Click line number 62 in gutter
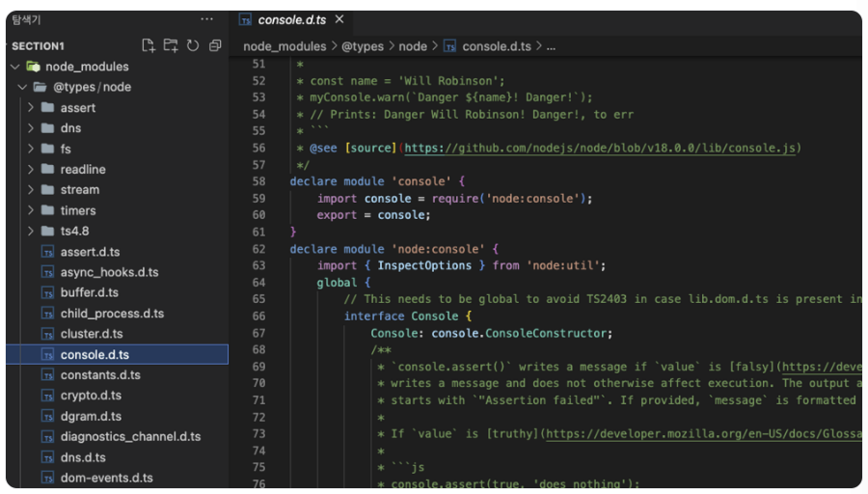Image resolution: width=868 pixels, height=494 pixels. tap(259, 249)
